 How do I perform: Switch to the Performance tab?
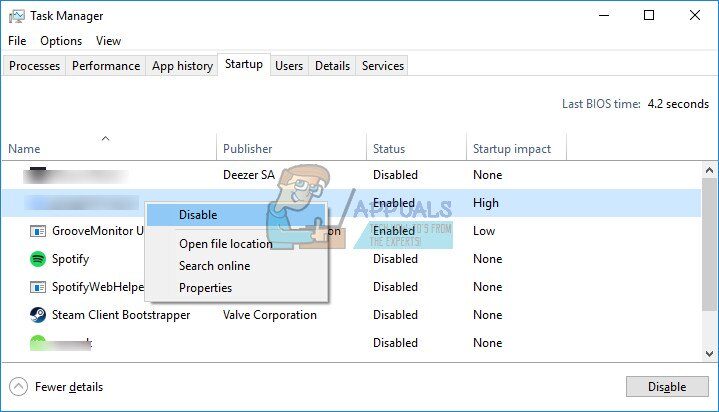[106, 66]
